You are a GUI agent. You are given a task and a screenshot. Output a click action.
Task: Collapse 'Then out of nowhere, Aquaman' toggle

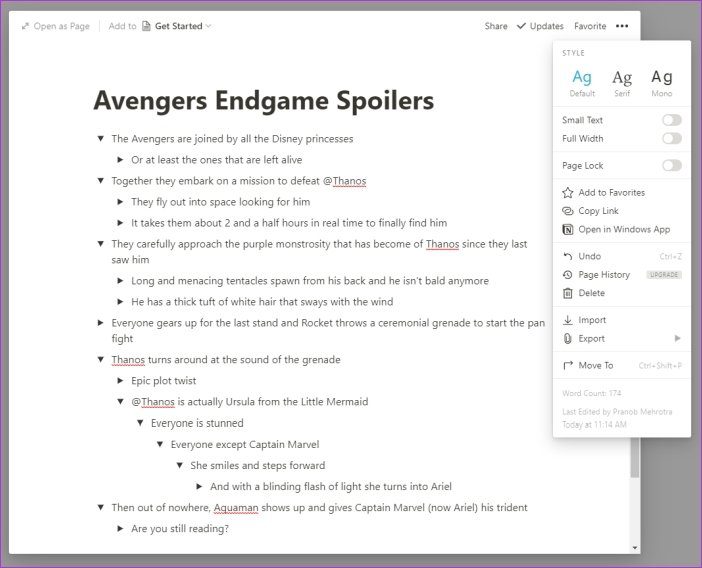pos(101,507)
